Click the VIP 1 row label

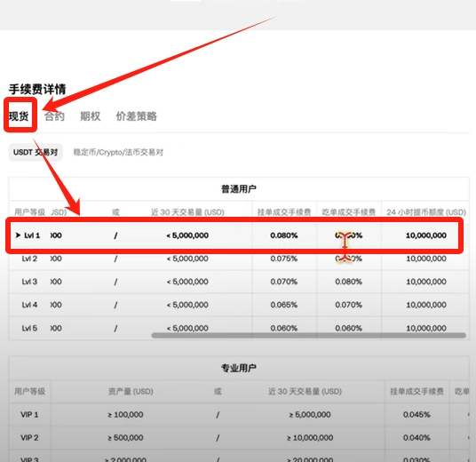coord(29,415)
